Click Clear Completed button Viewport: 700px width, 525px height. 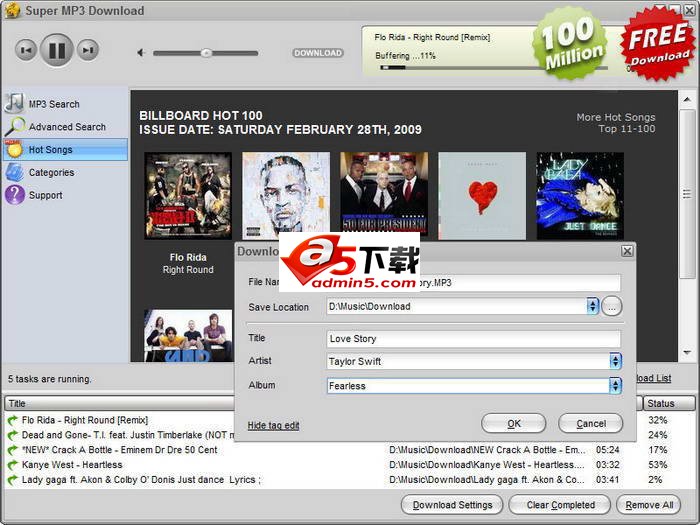pyautogui.click(x=560, y=505)
